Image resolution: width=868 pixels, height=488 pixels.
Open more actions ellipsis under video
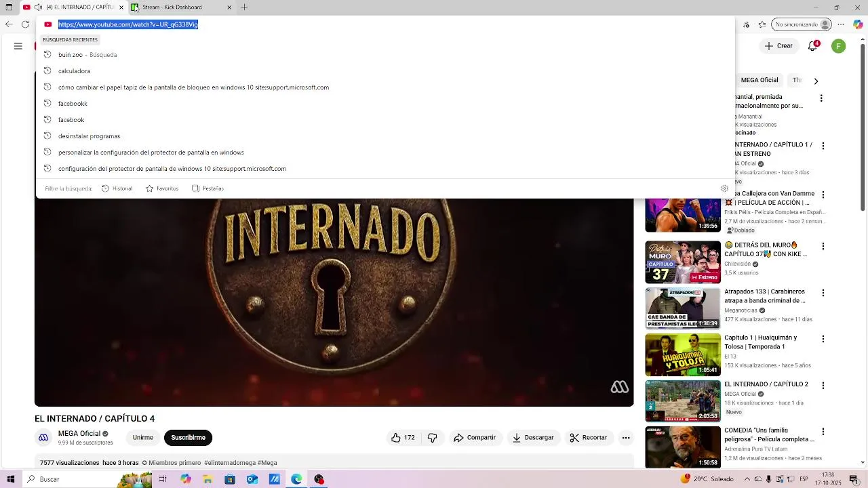click(626, 438)
